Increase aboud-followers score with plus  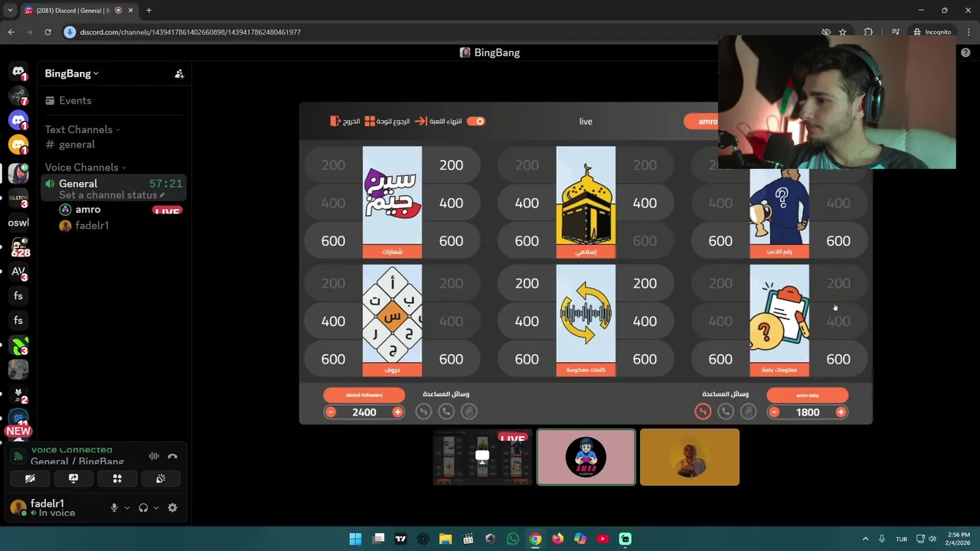tap(397, 412)
